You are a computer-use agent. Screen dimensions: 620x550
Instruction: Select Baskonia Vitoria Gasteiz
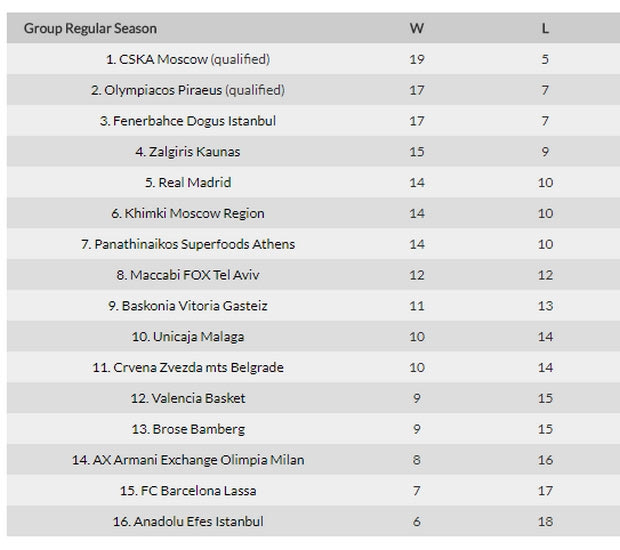point(195,306)
